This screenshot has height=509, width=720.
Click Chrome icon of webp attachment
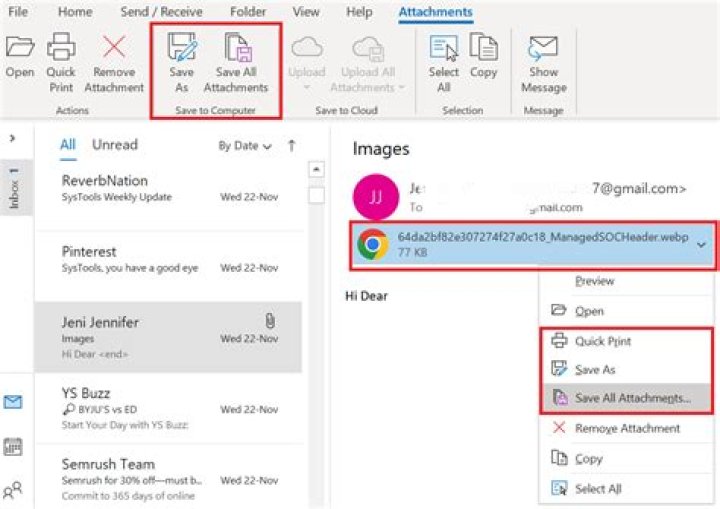click(x=372, y=244)
